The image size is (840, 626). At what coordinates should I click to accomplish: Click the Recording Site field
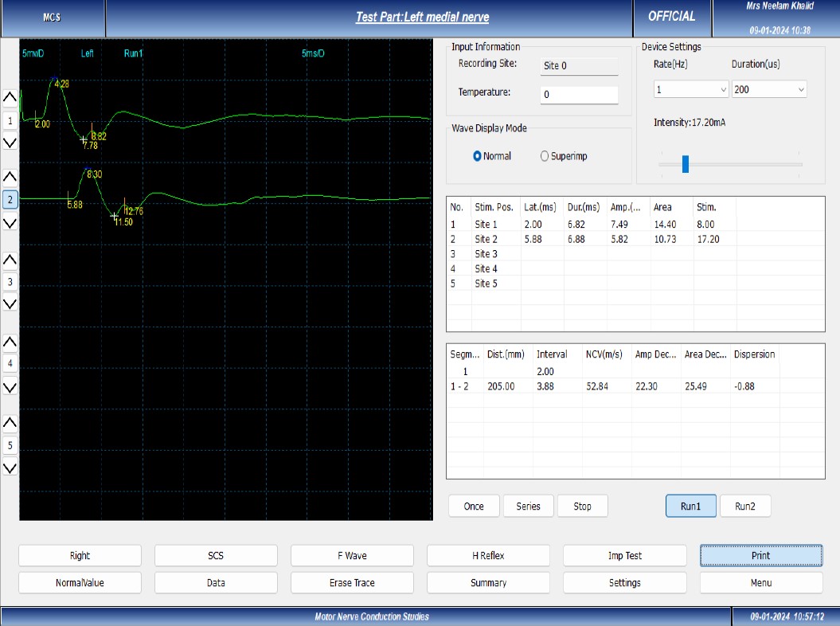click(x=579, y=65)
